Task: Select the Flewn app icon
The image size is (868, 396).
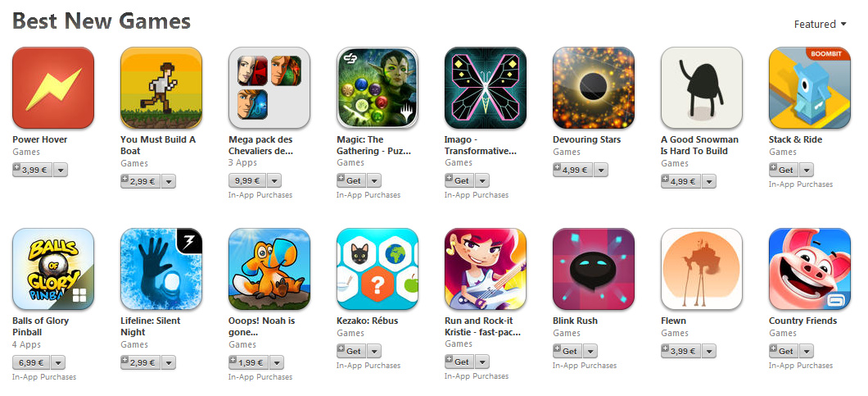Action: click(702, 269)
